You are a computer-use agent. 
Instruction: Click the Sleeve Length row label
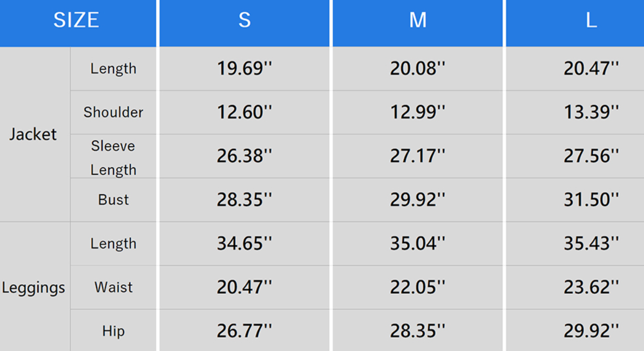point(113,157)
